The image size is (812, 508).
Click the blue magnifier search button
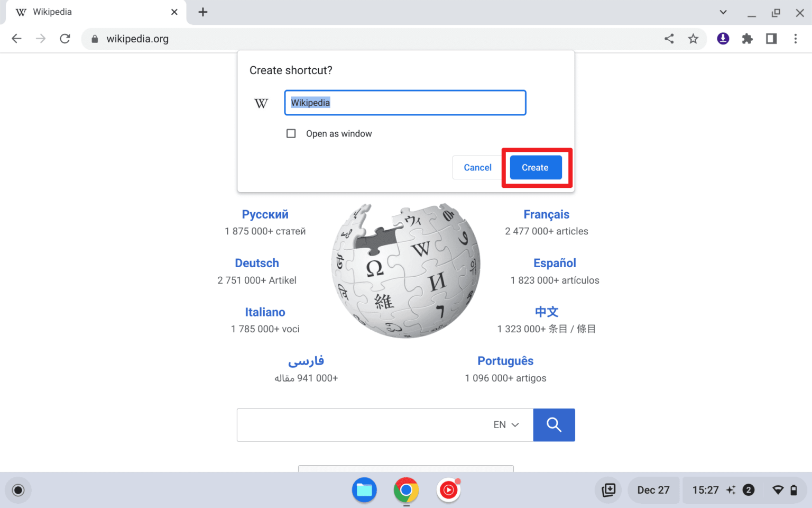click(x=554, y=425)
